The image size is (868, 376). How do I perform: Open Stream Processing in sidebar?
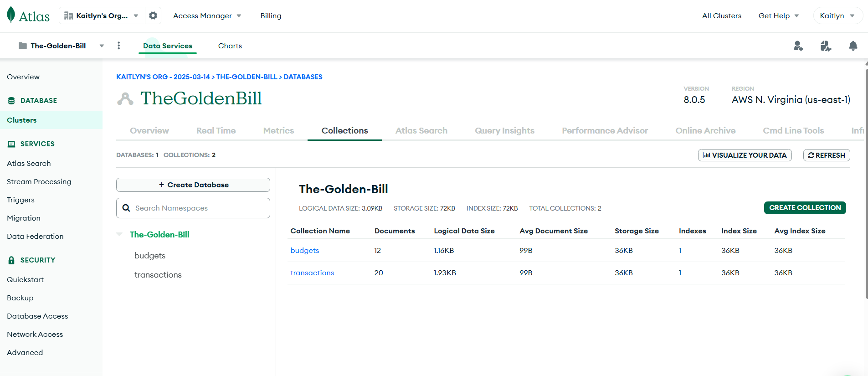39,181
